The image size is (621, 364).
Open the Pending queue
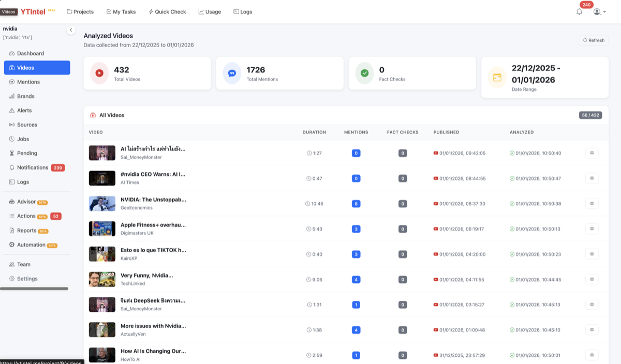[27, 153]
